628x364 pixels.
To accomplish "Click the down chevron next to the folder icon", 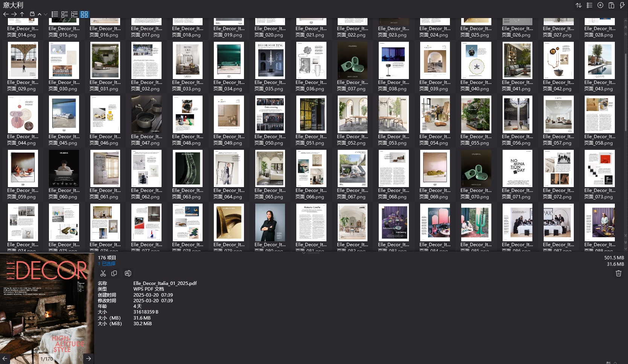I will (46, 14).
